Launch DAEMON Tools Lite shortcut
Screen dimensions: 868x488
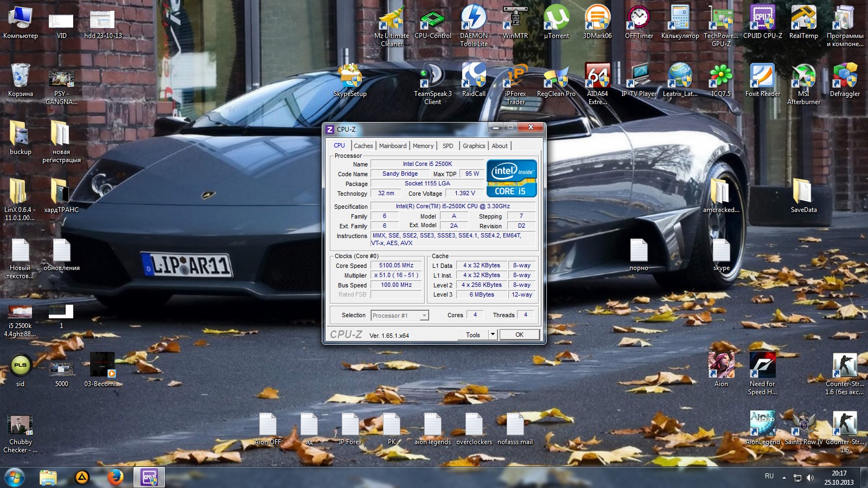tap(474, 25)
